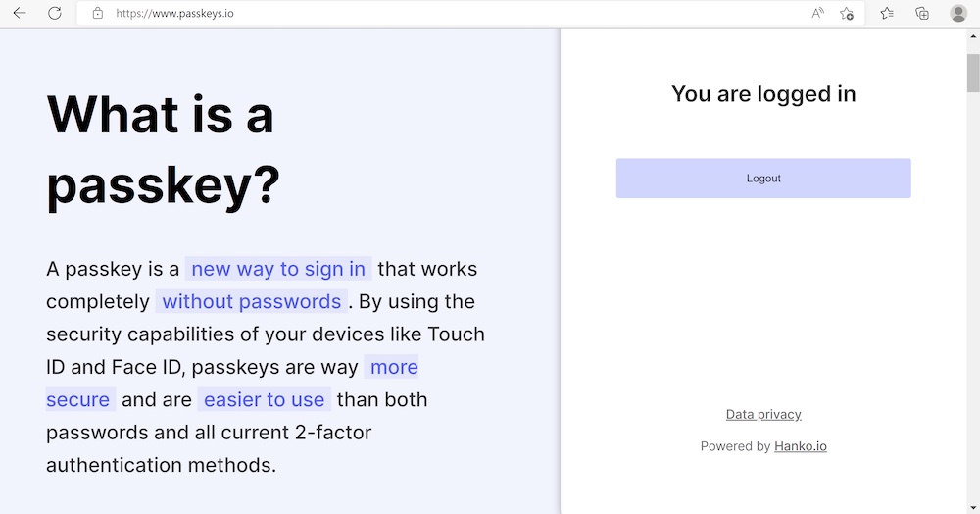Click the scrollbar down arrow

click(973, 508)
